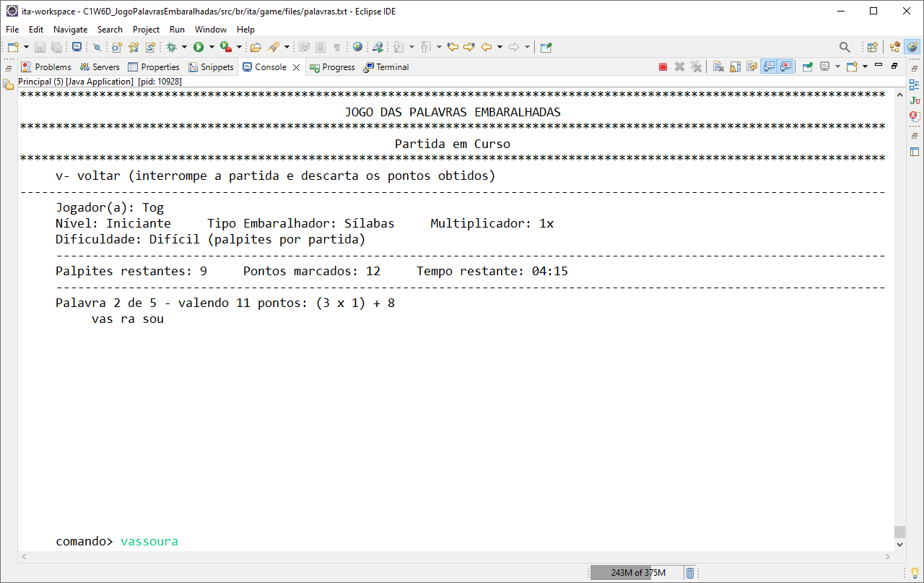Screen dimensions: 924x583
Task: Go to Last Edit Location arrow icon
Action: click(x=453, y=47)
